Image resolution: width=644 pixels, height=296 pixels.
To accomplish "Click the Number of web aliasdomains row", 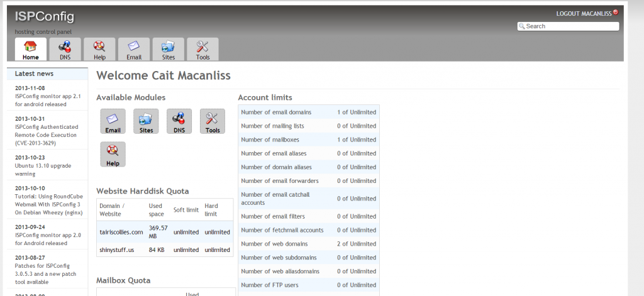I will pyautogui.click(x=308, y=271).
